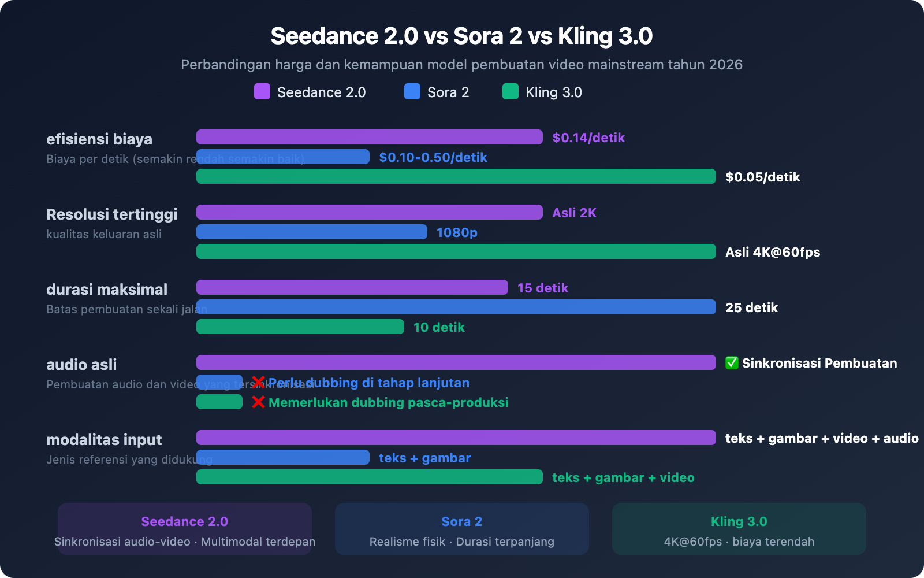Image resolution: width=924 pixels, height=578 pixels.
Task: Expand the efisiensi biaya category section
Action: pyautogui.click(x=99, y=139)
